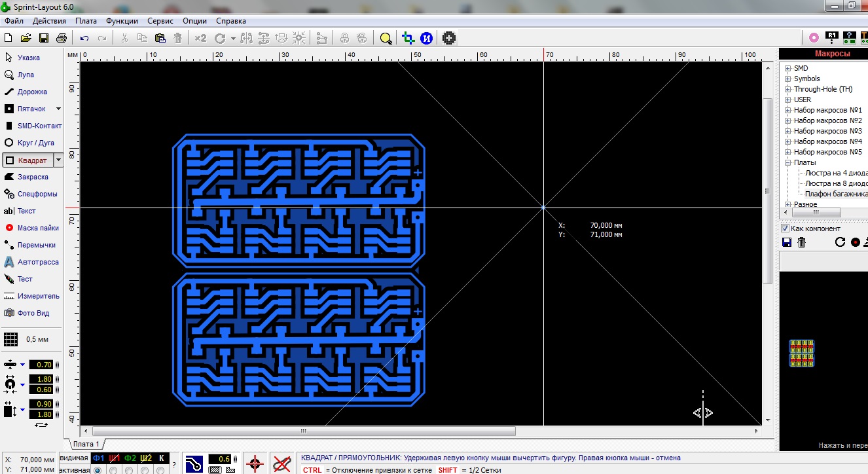Viewport: 868px width, 474px height.
Task: Select the Ф2 active layer radio button
Action: tap(129, 469)
